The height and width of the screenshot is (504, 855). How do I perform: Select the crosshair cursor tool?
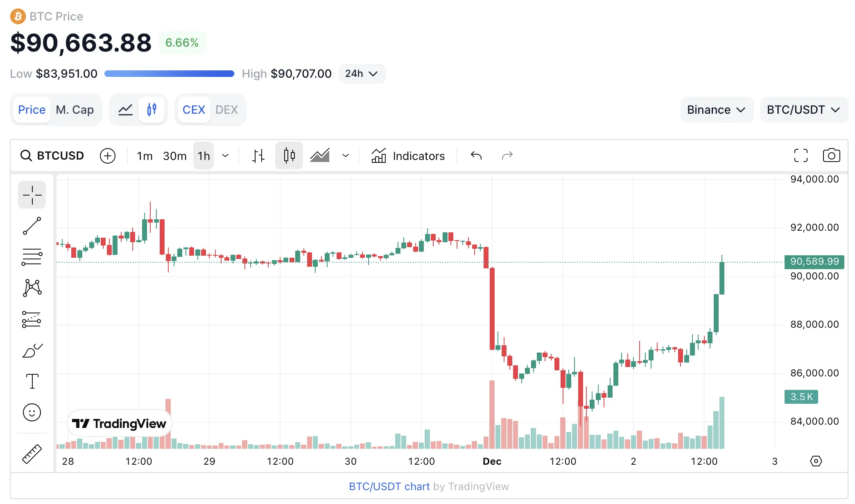[32, 195]
